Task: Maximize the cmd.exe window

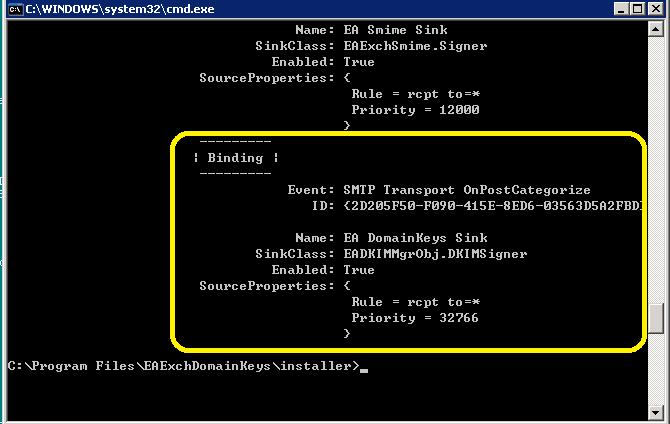Action: (x=637, y=9)
